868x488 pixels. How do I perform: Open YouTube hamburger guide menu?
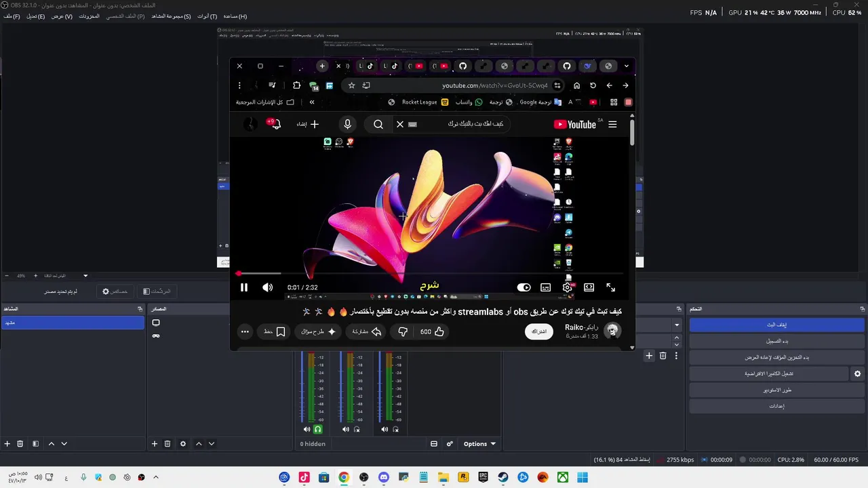point(612,124)
